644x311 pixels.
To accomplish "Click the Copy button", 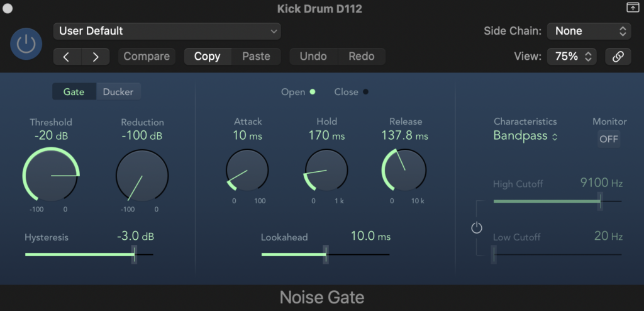I will 207,57.
